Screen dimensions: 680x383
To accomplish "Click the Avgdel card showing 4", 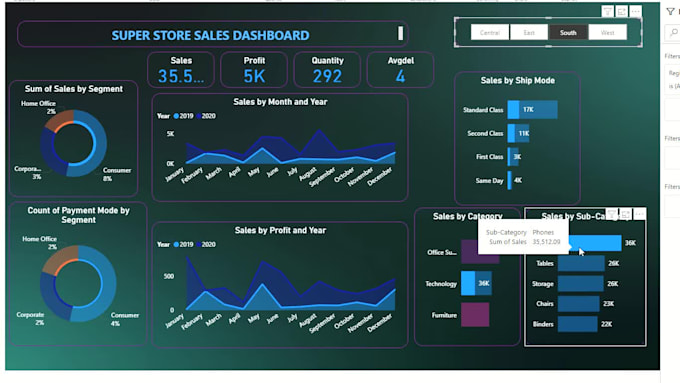I will (x=400, y=70).
